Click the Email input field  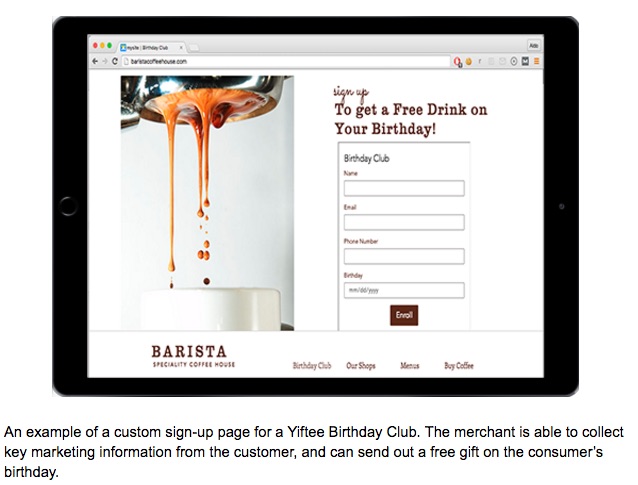404,223
